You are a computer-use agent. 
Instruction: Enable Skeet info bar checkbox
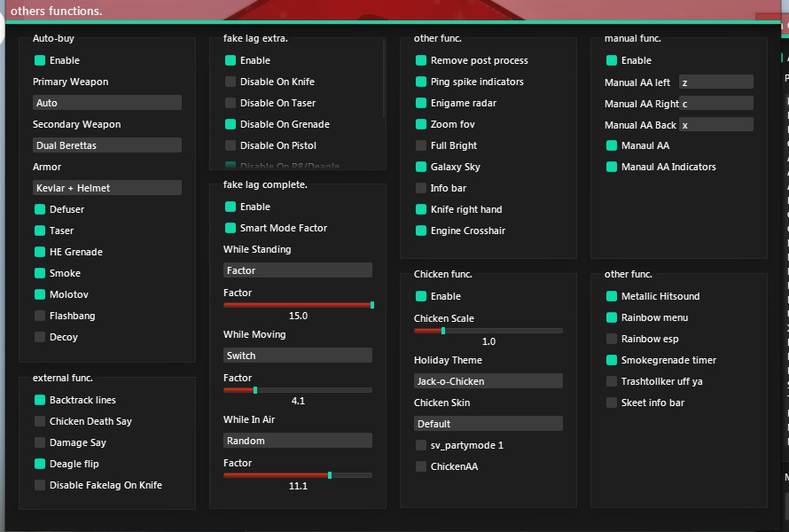tap(612, 403)
